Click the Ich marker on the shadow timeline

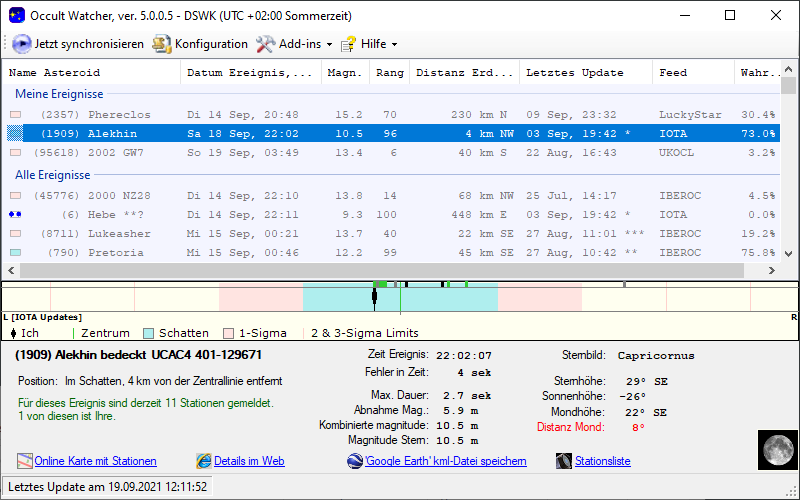coord(374,296)
